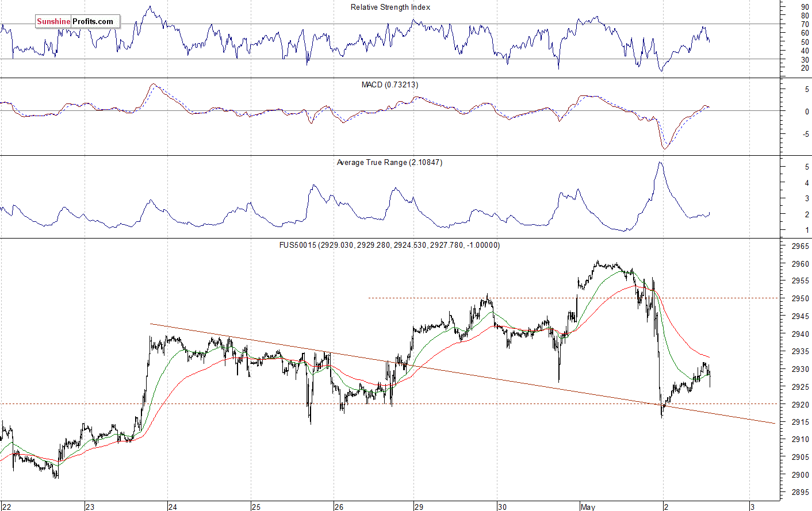The width and height of the screenshot is (812, 511).
Task: Select the 40 level on the RSI scale
Action: 805,51
